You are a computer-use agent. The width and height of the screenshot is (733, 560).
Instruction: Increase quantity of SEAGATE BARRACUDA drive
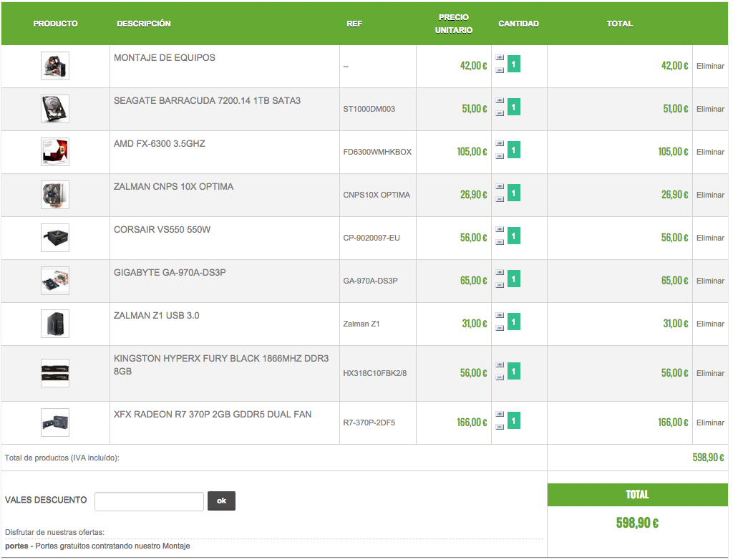(x=500, y=100)
